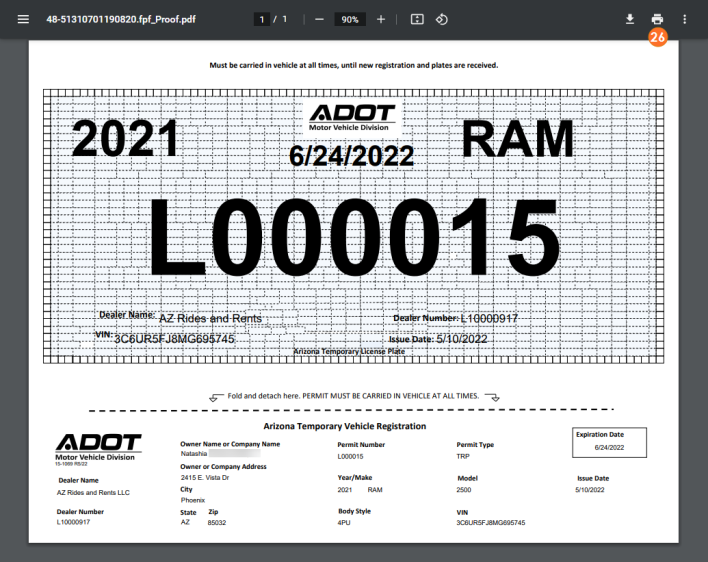The width and height of the screenshot is (708, 562).
Task: Click the registration VIN value at bottom
Action: 491,523
